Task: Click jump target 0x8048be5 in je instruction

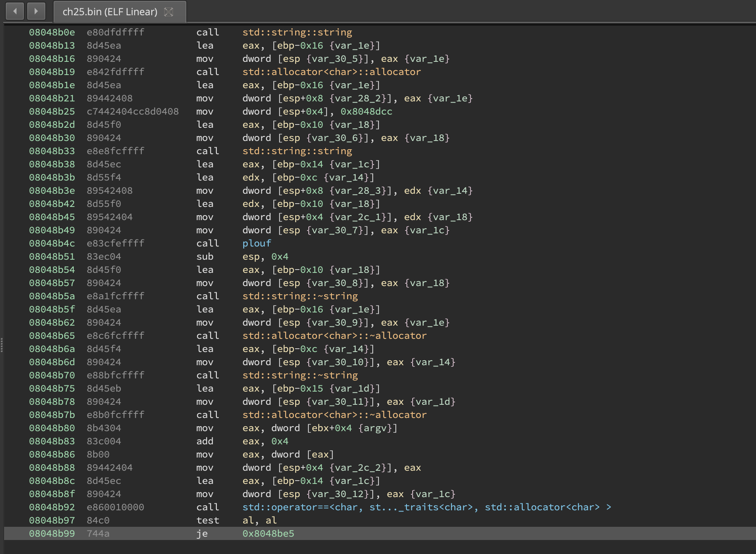Action: tap(268, 533)
